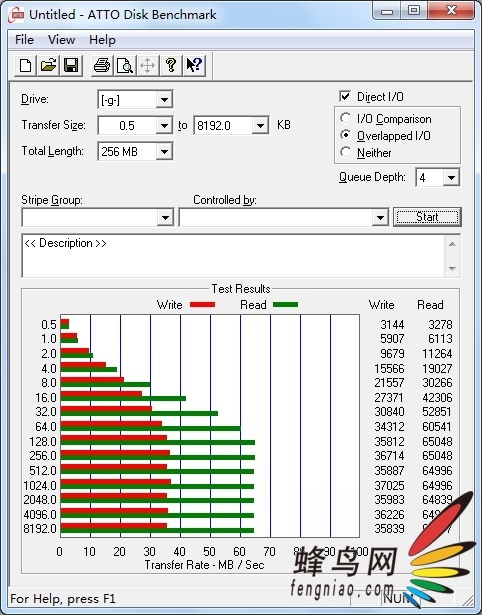
Task: Open the Help menu
Action: tap(102, 40)
